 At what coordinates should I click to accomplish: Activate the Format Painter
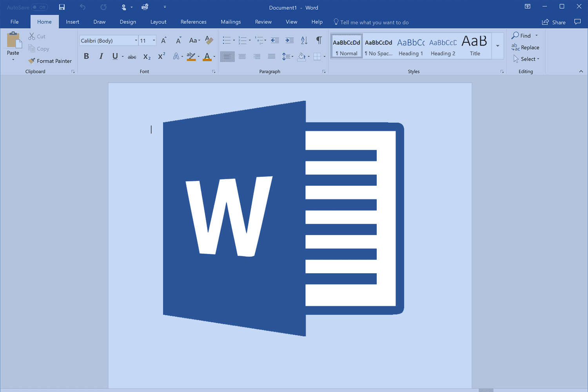(50, 61)
